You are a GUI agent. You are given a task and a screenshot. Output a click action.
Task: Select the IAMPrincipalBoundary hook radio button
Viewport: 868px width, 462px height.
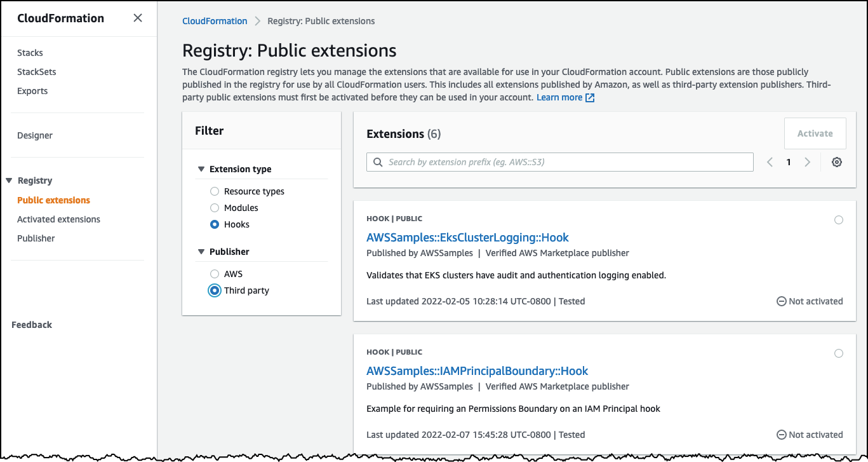[x=839, y=353]
